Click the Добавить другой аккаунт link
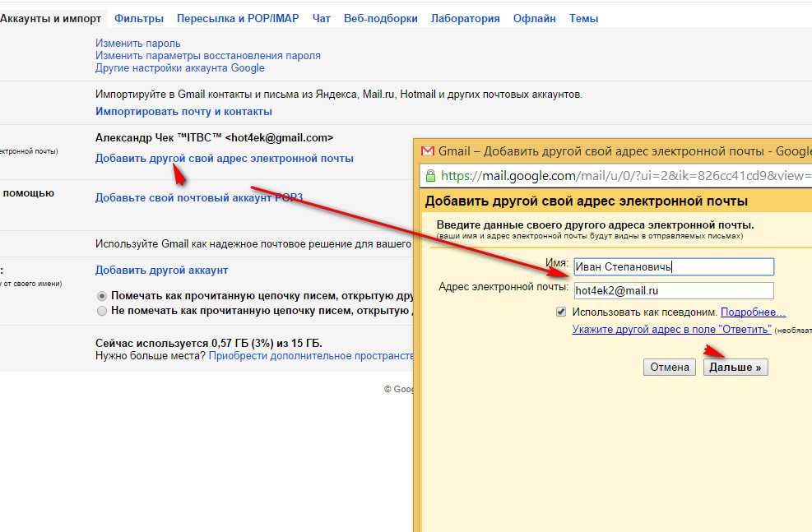Screen dimensions: 812x532 tap(161, 271)
